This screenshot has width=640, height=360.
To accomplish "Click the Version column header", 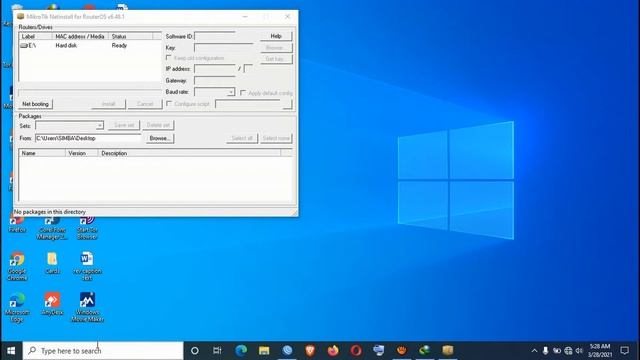I will pos(82,153).
